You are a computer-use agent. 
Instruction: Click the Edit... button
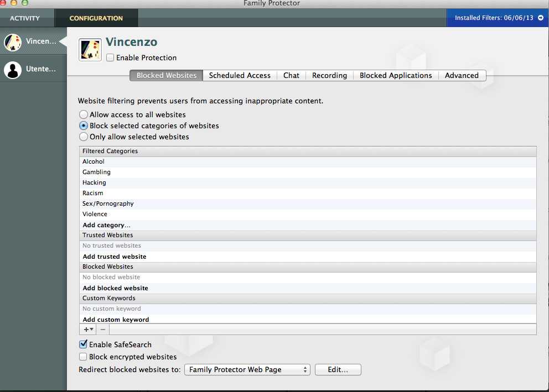pos(338,370)
